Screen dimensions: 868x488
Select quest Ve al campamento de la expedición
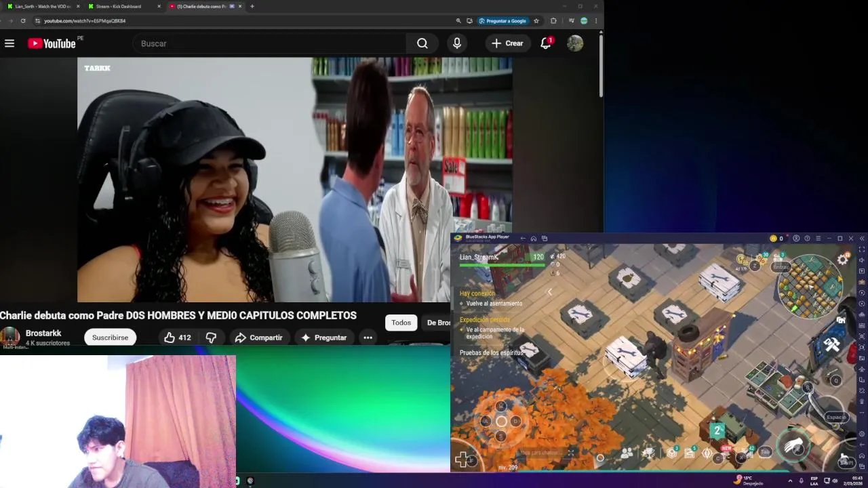pyautogui.click(x=495, y=333)
